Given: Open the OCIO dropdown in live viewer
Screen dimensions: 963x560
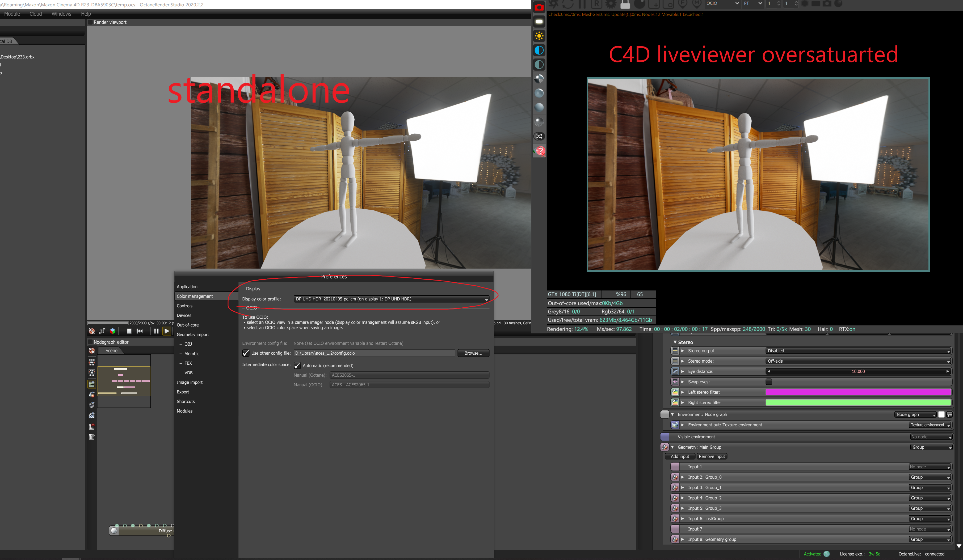Looking at the screenshot, I should point(722,3).
